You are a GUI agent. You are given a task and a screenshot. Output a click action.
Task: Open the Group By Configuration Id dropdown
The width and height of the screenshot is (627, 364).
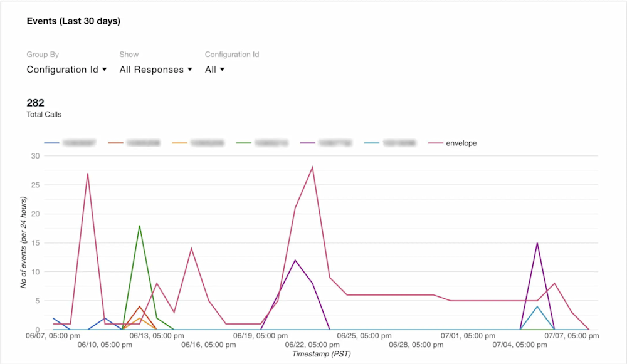coord(65,69)
